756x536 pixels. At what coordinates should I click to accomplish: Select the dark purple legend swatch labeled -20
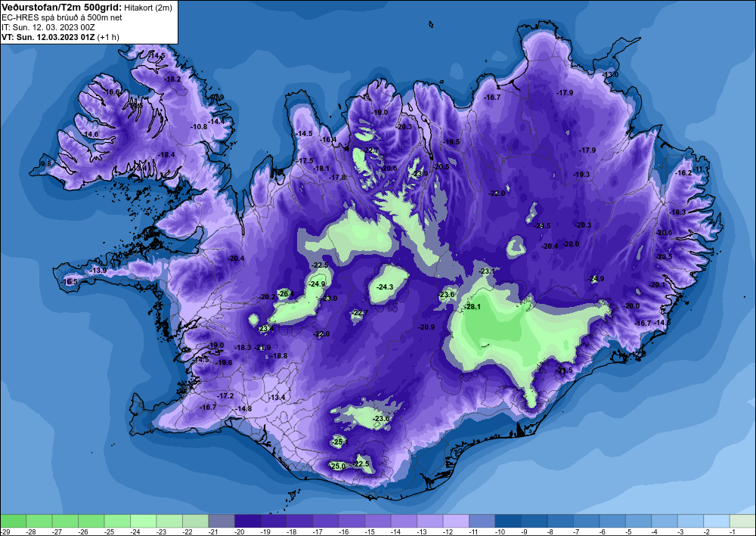(x=247, y=521)
